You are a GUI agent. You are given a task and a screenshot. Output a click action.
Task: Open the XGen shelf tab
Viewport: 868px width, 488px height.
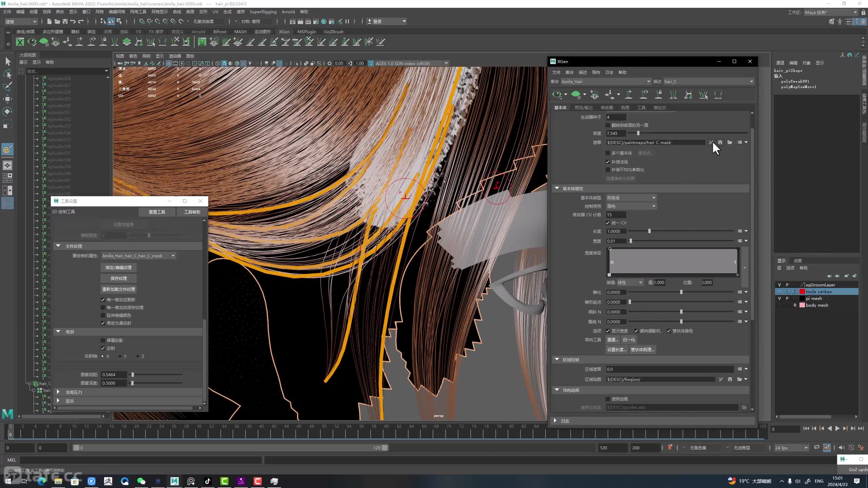click(x=284, y=32)
